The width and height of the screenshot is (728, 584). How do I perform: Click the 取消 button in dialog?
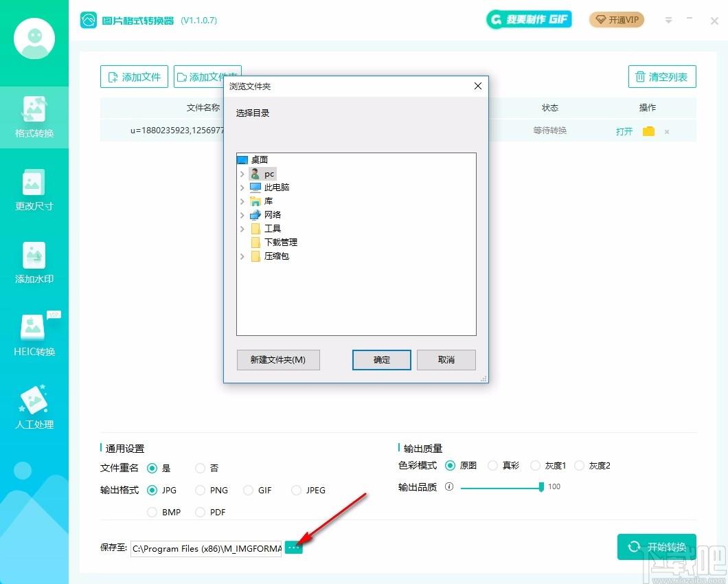(x=446, y=359)
